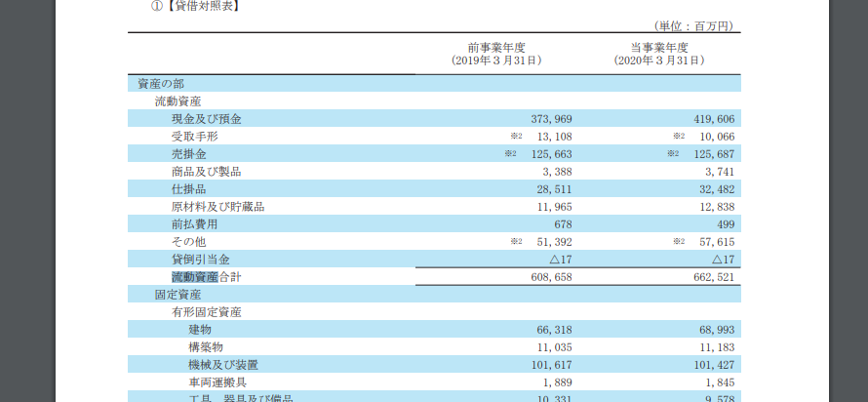Click the value 101,617
The width and height of the screenshot is (868, 402).
pyautogui.click(x=551, y=364)
